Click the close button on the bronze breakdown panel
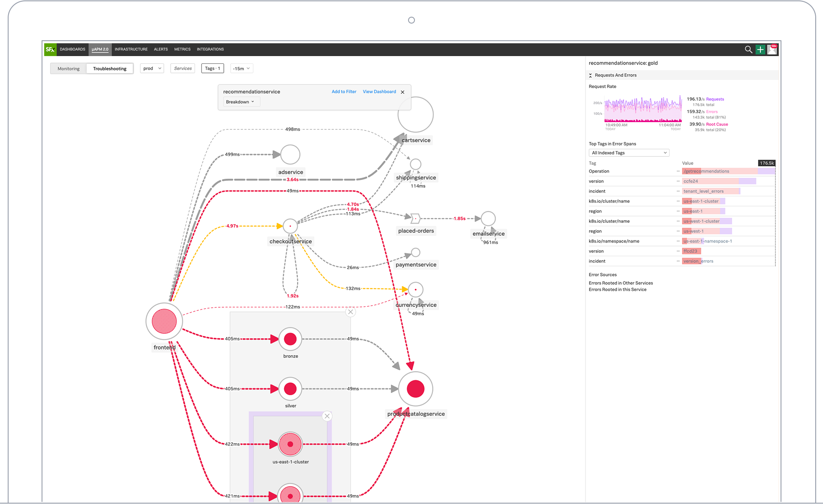Screen dimensions: 823x504 (351, 312)
